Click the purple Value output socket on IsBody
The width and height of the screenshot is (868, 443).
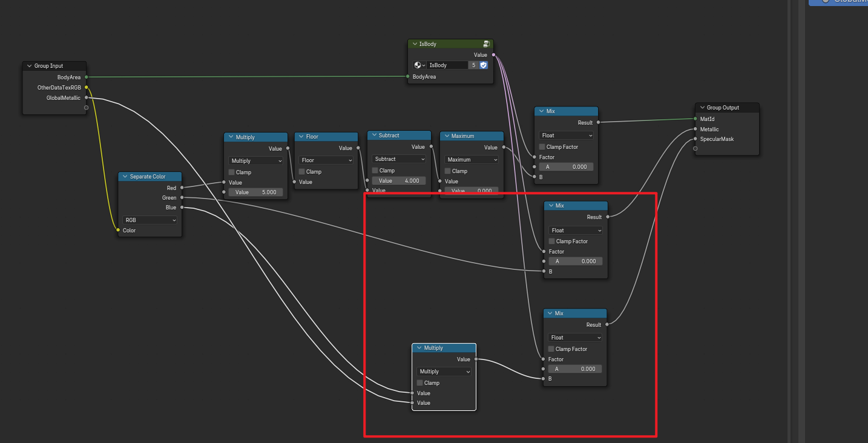click(493, 55)
